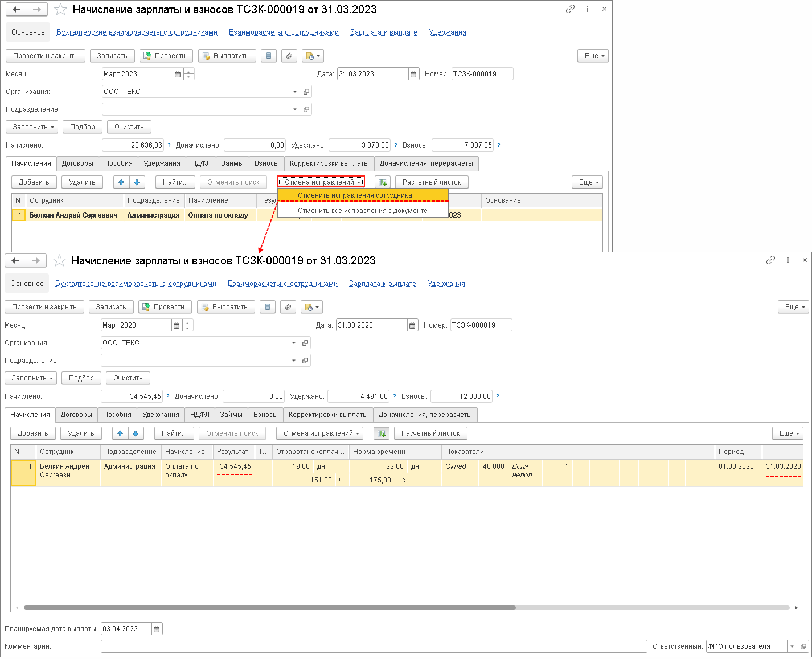Open the Подразделение card icon in the lower window
This screenshot has width=812, height=659.
tap(305, 361)
